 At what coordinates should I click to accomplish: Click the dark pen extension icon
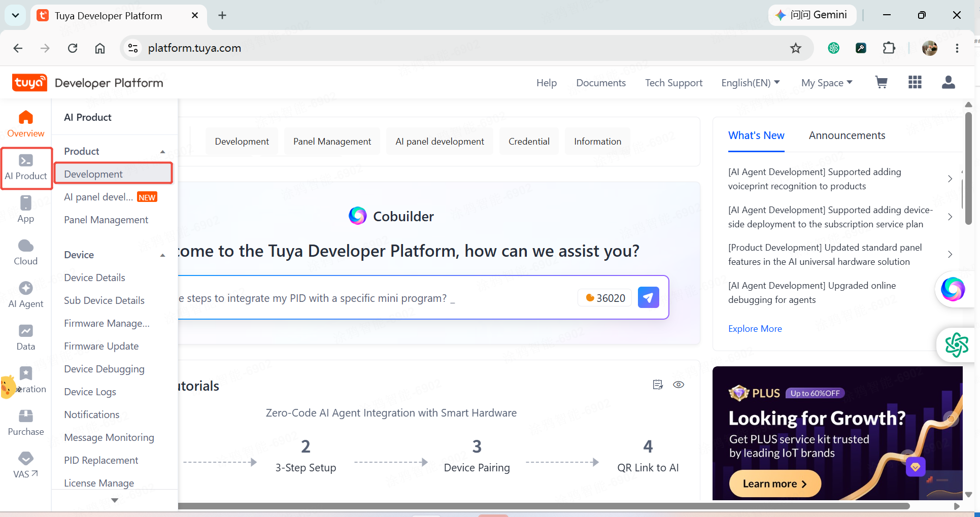(861, 48)
